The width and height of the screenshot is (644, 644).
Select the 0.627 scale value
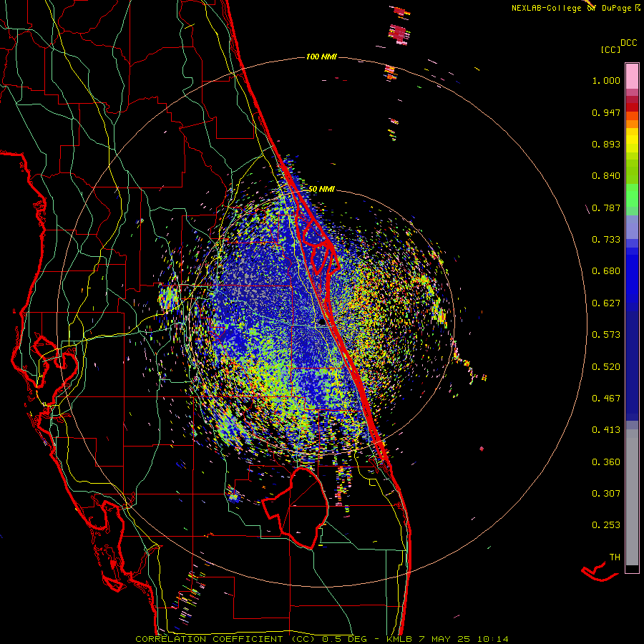pos(606,303)
